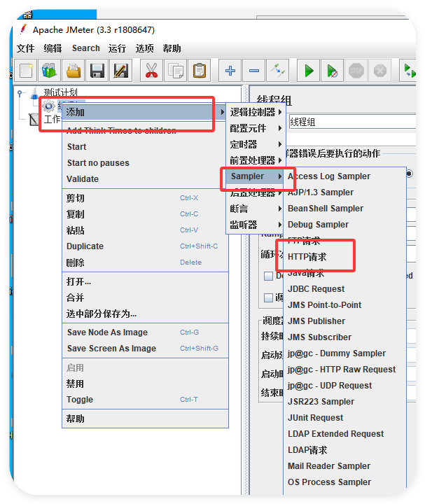Expand the 添加 submenu entry

[144, 112]
